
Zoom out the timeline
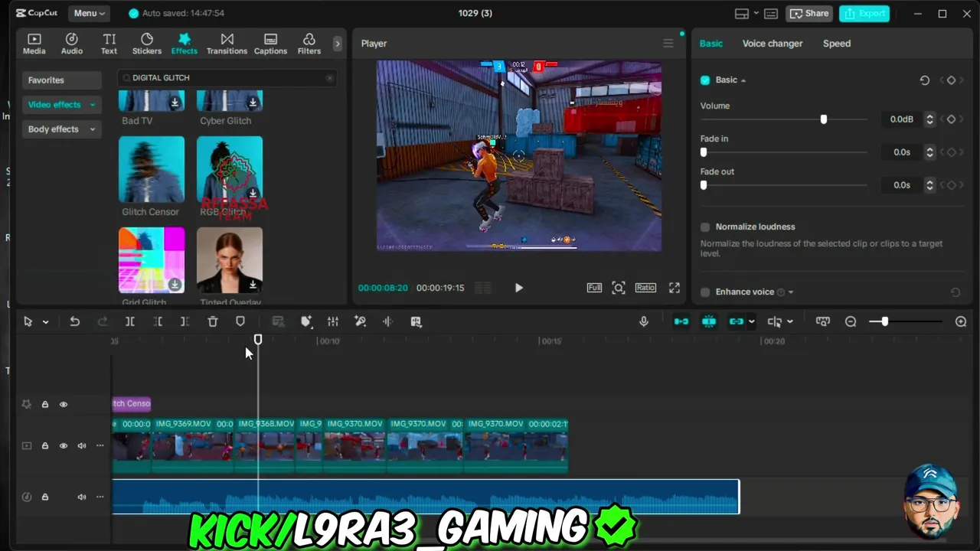851,322
